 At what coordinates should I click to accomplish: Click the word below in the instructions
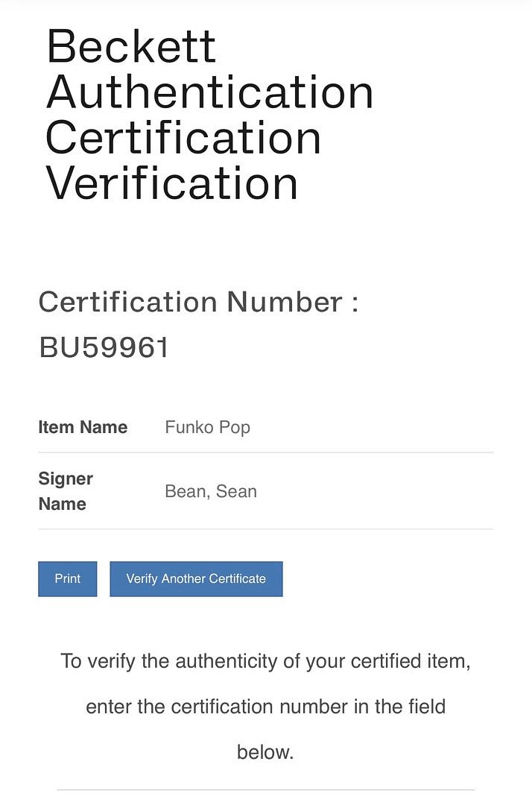tap(265, 752)
